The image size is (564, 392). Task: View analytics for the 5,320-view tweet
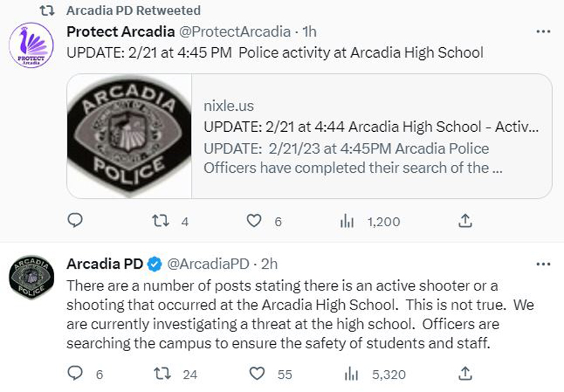tap(351, 374)
